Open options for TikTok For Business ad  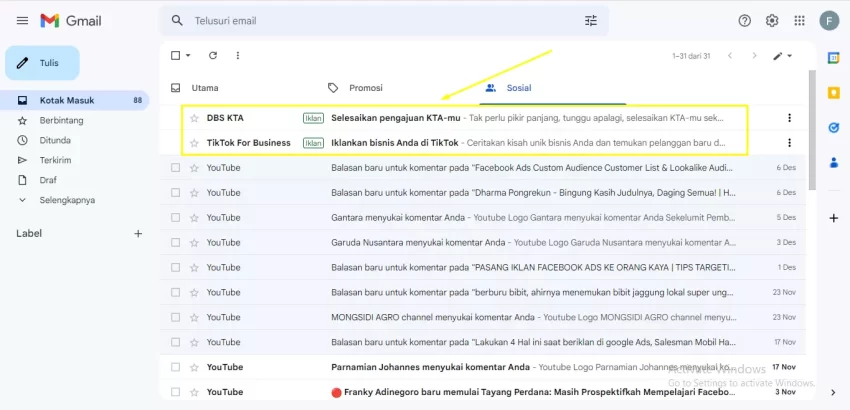click(789, 143)
